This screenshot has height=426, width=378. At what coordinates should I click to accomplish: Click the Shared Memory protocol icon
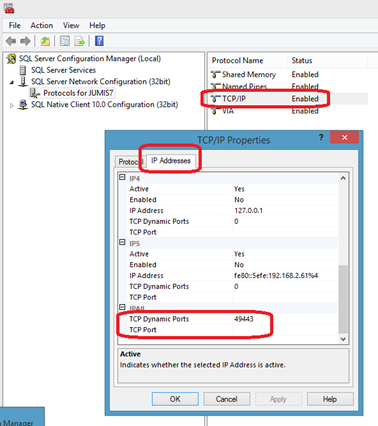click(x=216, y=74)
